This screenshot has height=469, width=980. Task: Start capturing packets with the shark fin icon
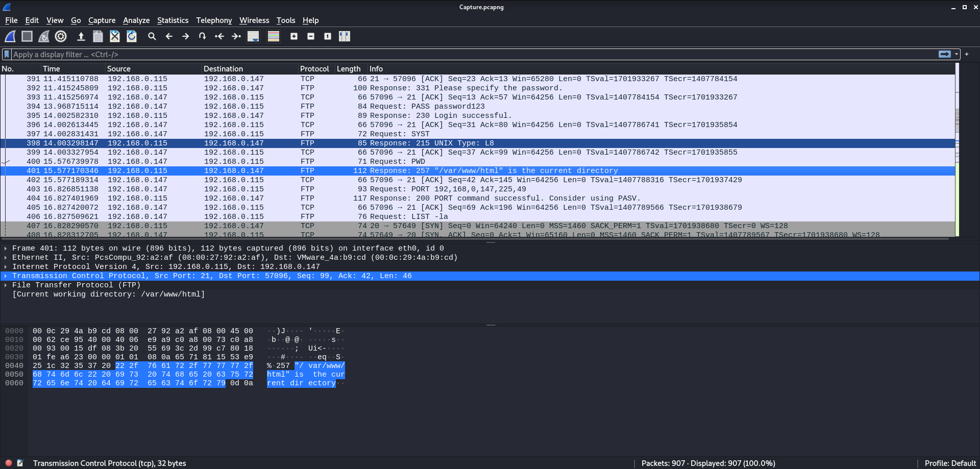[10, 36]
